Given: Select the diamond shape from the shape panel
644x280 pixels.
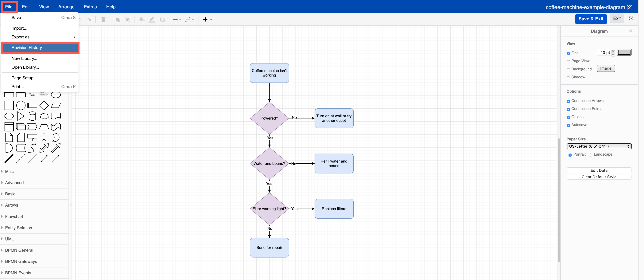Looking at the screenshot, I should (44, 105).
